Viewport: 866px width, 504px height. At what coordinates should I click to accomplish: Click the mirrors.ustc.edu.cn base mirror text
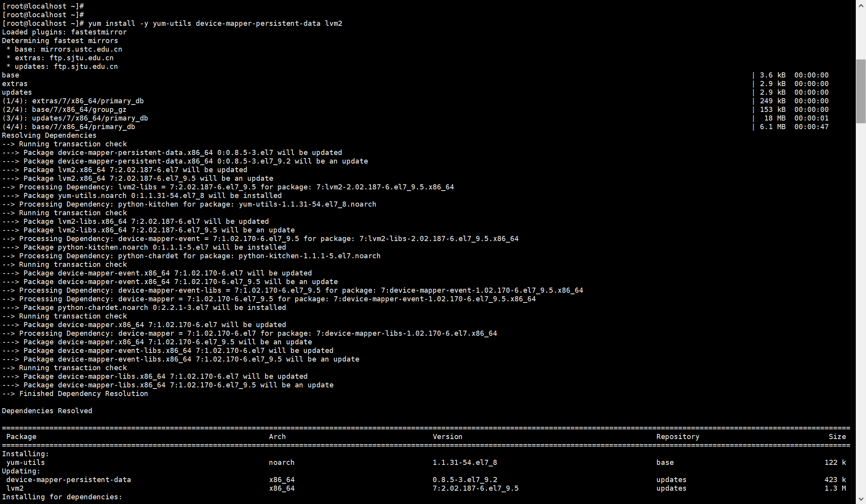coord(81,49)
